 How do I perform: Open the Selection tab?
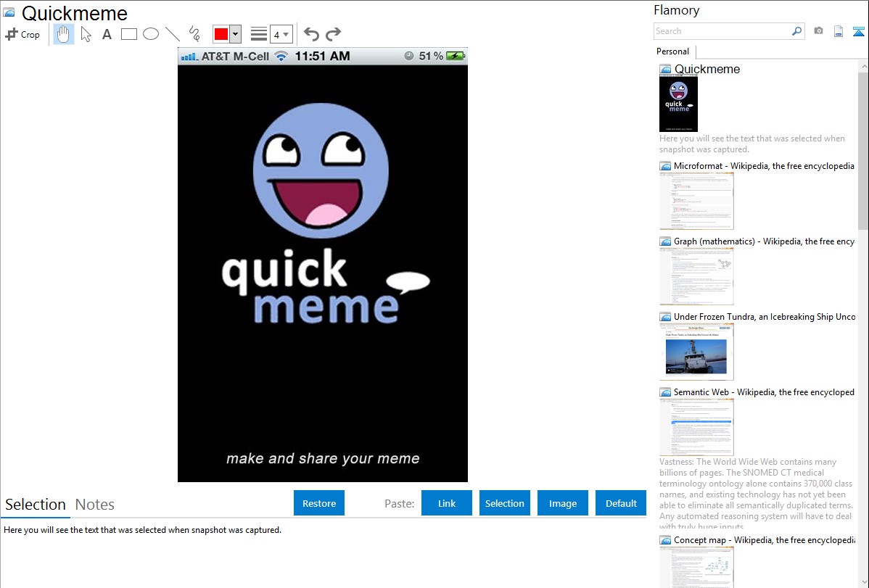tap(36, 505)
